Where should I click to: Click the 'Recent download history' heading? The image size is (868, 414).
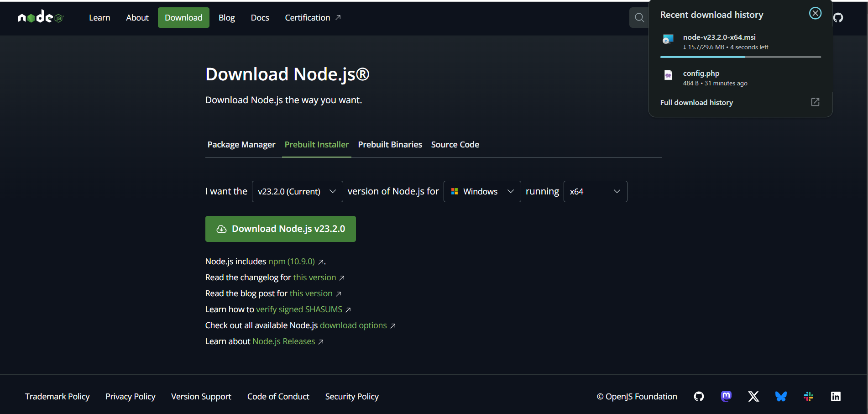[711, 15]
